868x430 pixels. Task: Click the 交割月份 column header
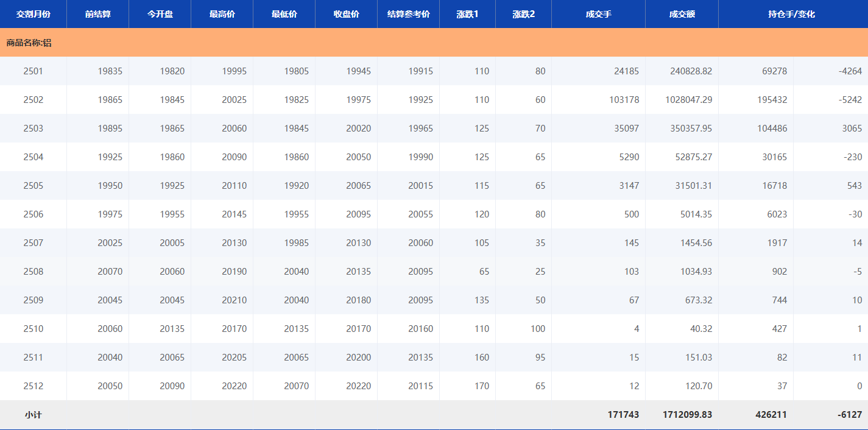[x=34, y=14]
